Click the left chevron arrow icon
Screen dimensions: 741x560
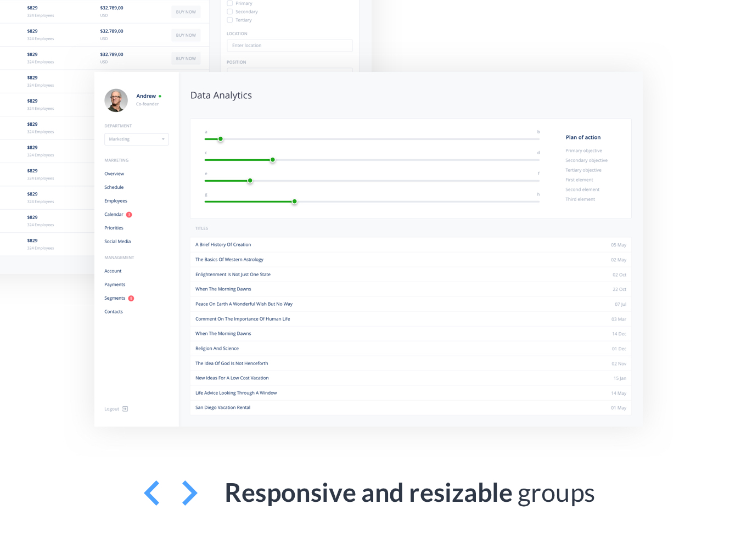point(152,493)
